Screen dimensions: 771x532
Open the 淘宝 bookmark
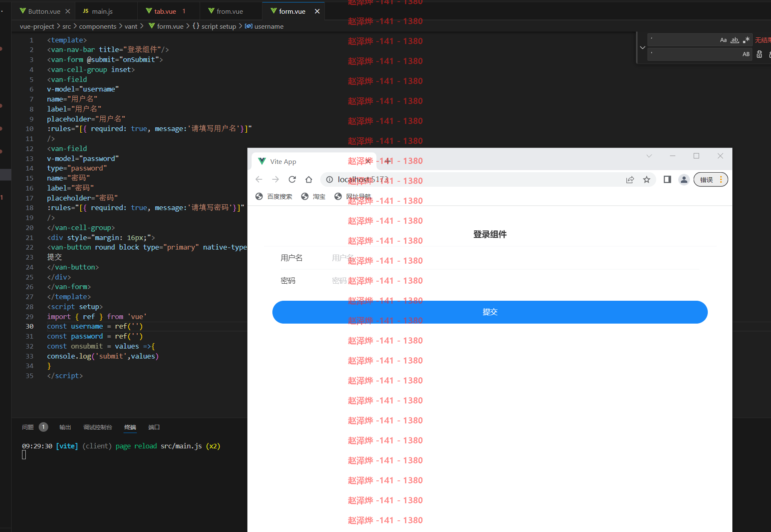coord(313,196)
